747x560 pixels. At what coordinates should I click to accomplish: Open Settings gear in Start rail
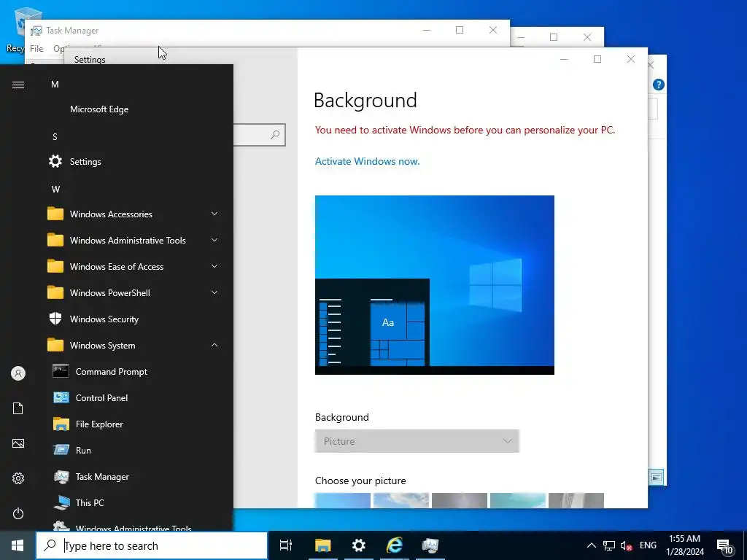[x=18, y=478]
